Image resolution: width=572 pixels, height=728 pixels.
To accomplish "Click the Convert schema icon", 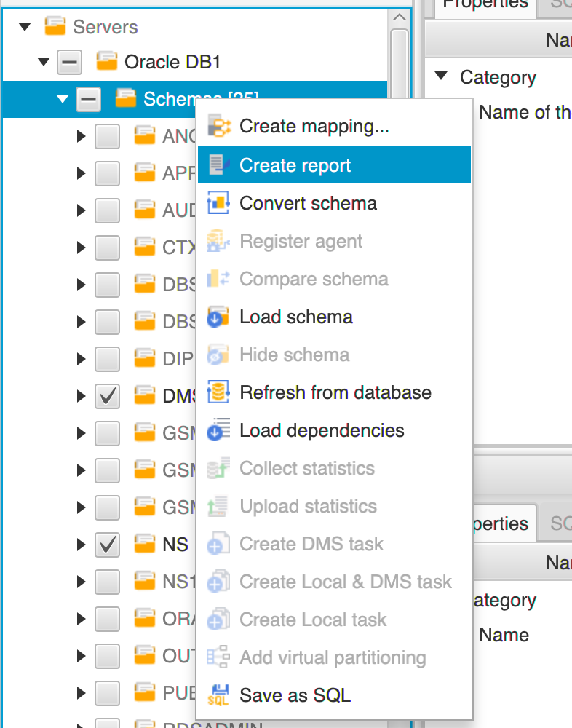I will (x=218, y=203).
